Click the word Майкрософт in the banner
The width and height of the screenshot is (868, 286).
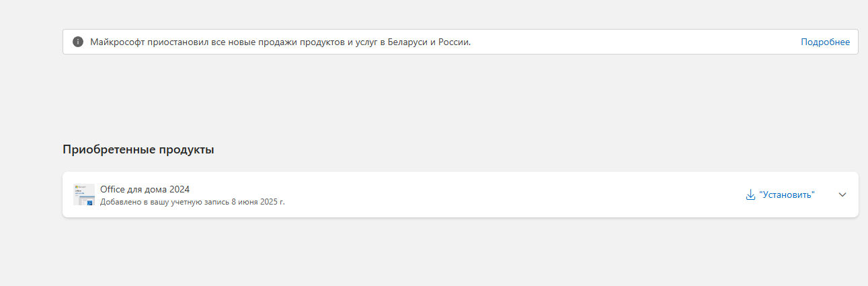coord(118,42)
